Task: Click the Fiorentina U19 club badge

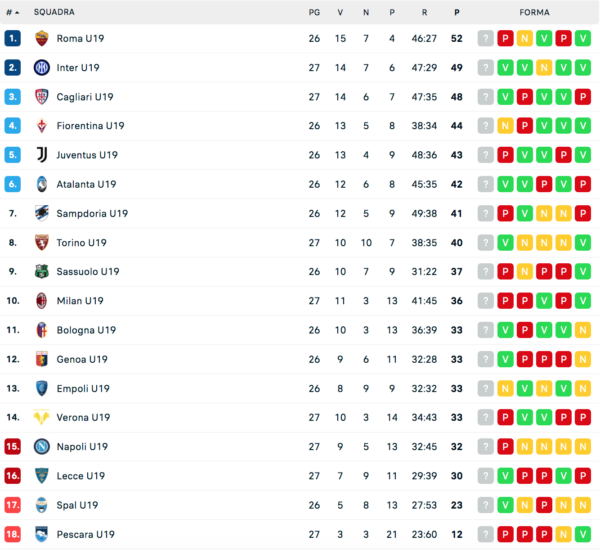Action: (42, 126)
